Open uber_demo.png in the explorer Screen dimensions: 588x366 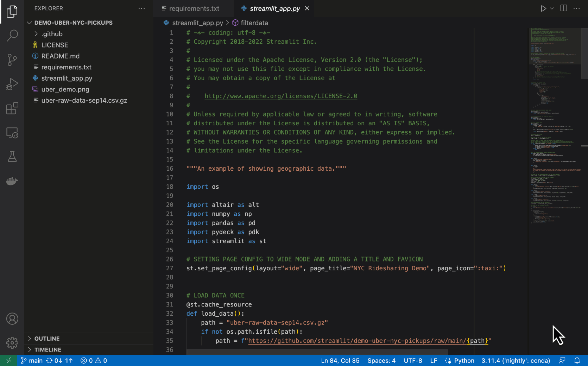65,89
